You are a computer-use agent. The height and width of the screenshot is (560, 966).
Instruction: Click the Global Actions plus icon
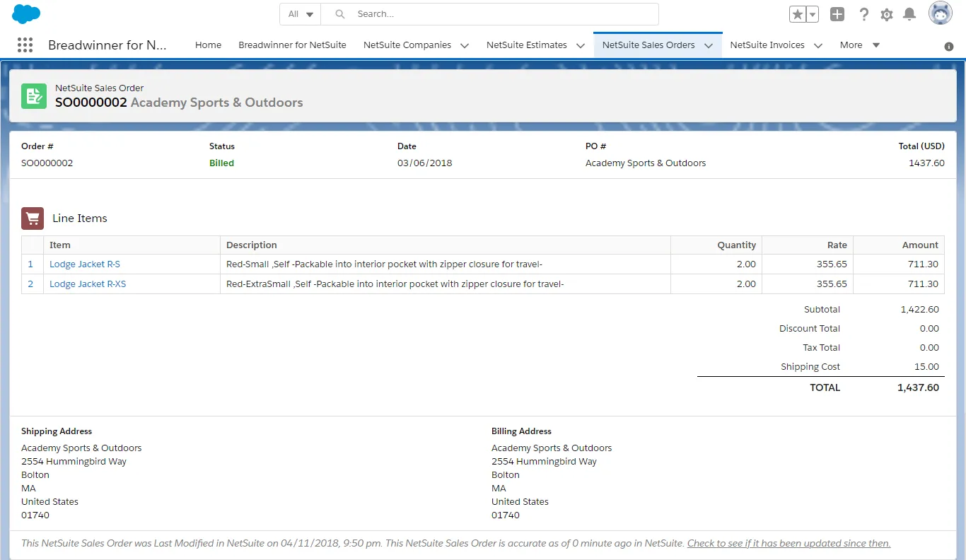[837, 14]
